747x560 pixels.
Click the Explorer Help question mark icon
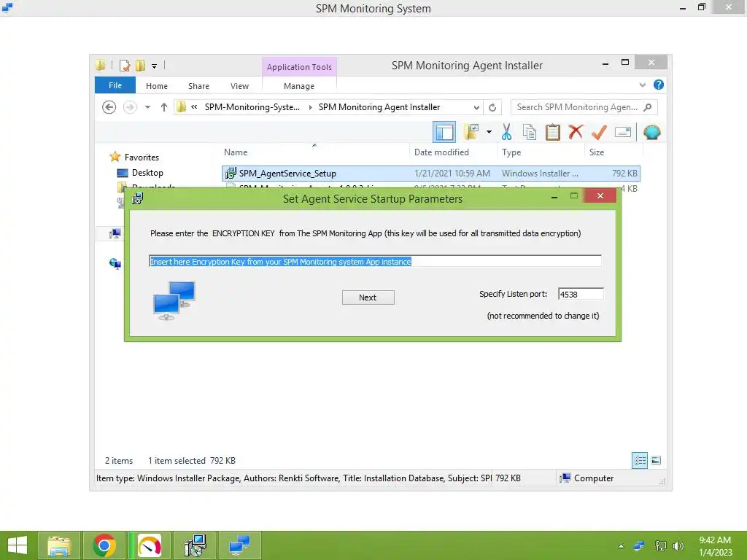tap(659, 85)
